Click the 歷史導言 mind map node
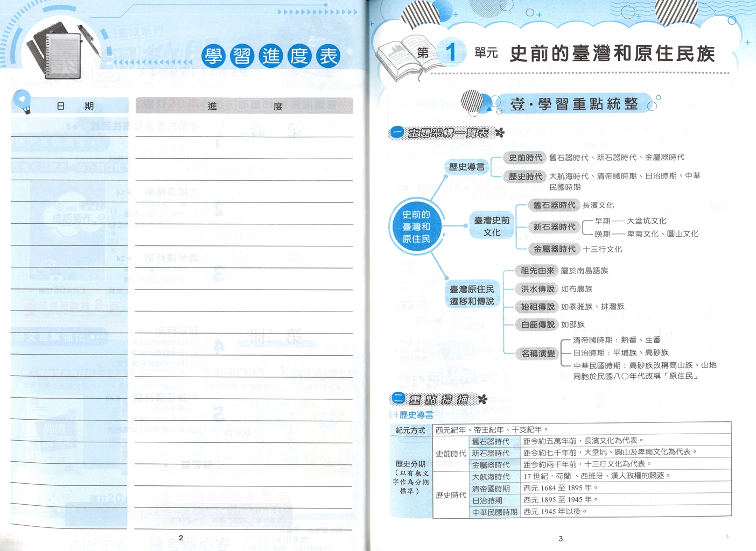The image size is (756, 551). 467,167
